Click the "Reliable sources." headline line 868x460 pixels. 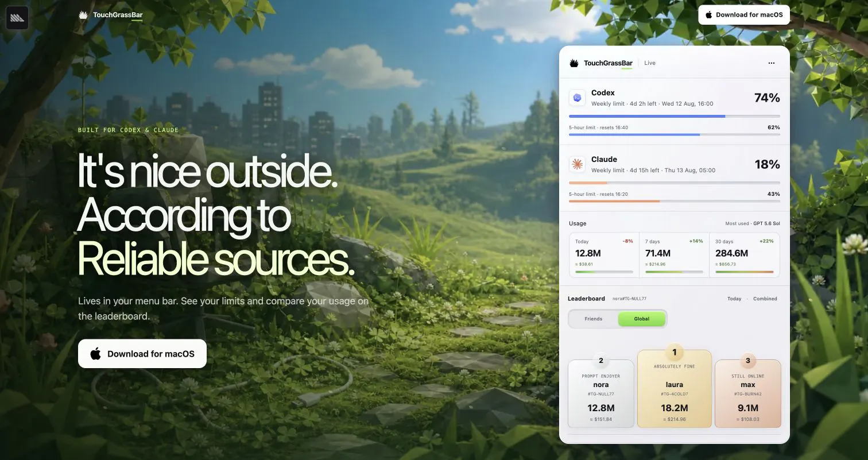coord(216,258)
